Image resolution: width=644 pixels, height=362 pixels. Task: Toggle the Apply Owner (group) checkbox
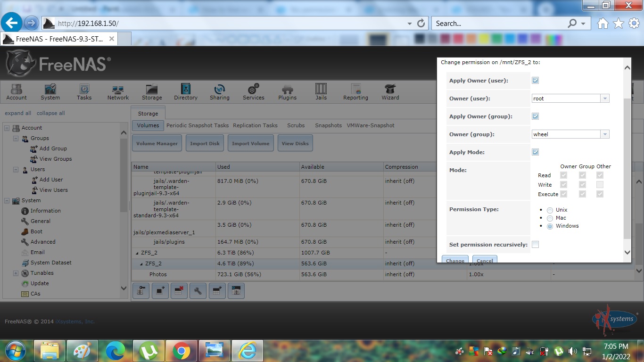[x=535, y=116]
